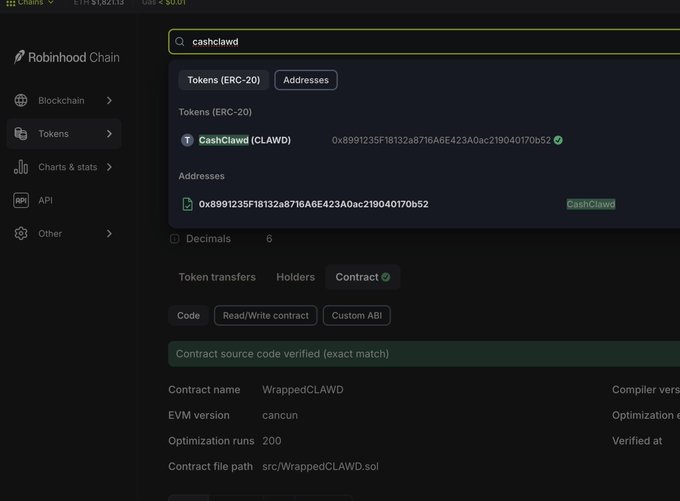This screenshot has height=501, width=680.
Task: Click the Robinhood Chain title text
Action: [x=74, y=57]
